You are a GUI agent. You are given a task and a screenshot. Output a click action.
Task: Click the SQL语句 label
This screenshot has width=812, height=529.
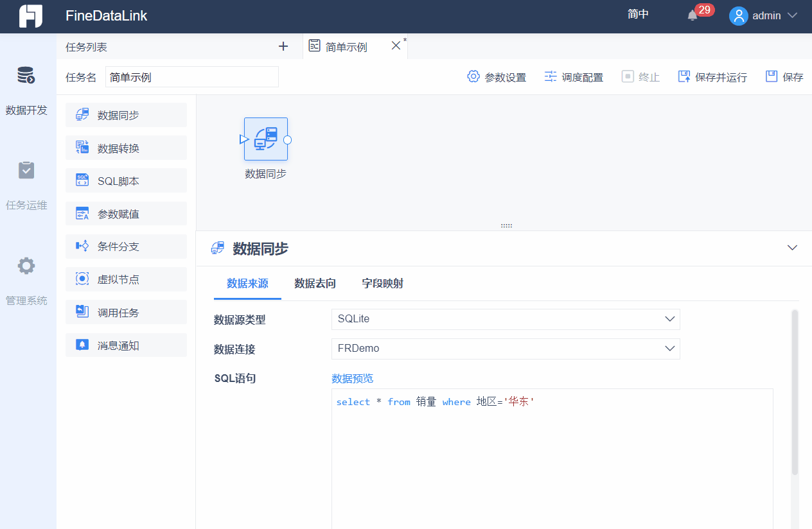[x=235, y=379]
